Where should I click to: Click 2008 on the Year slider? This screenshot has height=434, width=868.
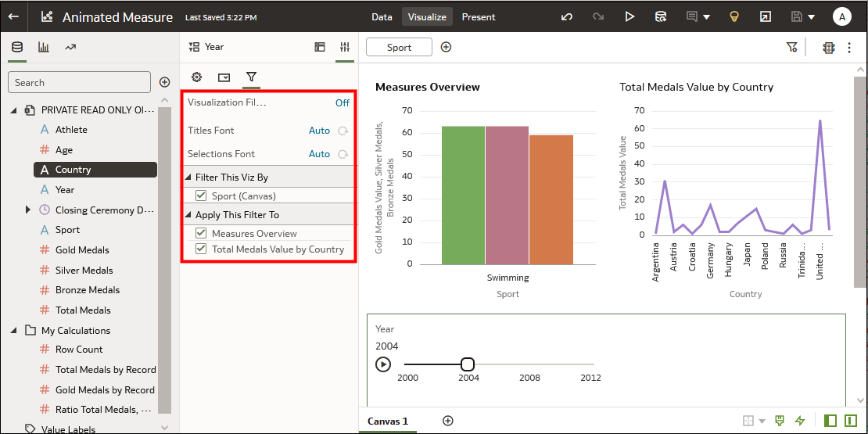point(529,378)
